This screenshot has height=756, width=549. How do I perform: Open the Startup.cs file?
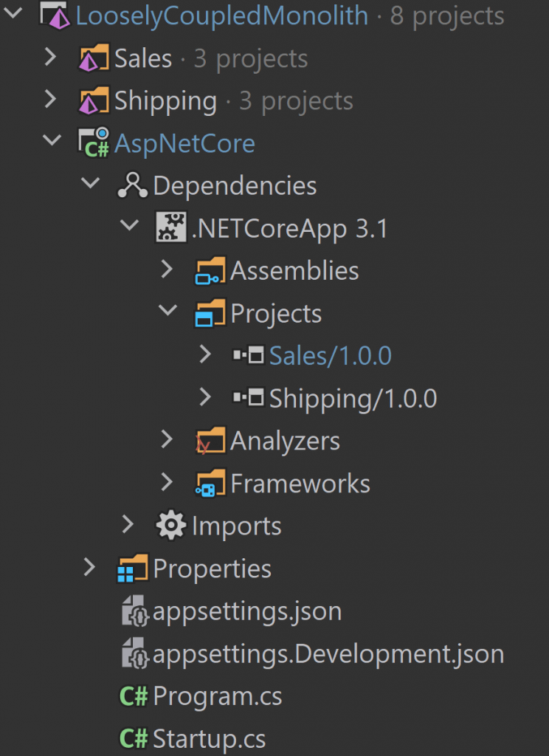(x=193, y=738)
